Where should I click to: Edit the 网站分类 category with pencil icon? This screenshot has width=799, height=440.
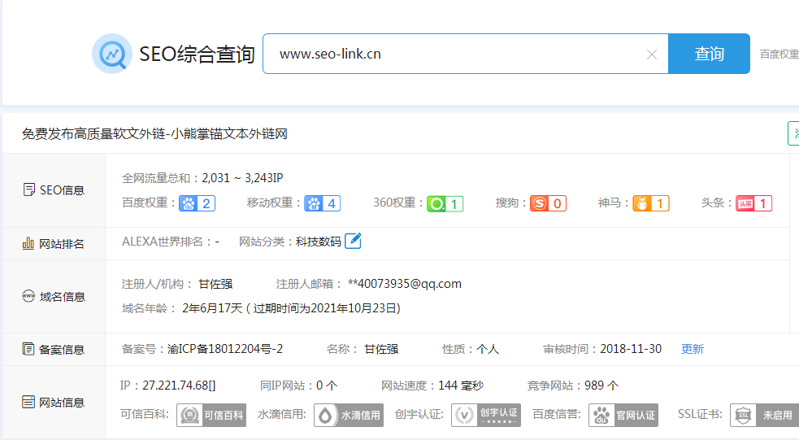[x=353, y=241]
